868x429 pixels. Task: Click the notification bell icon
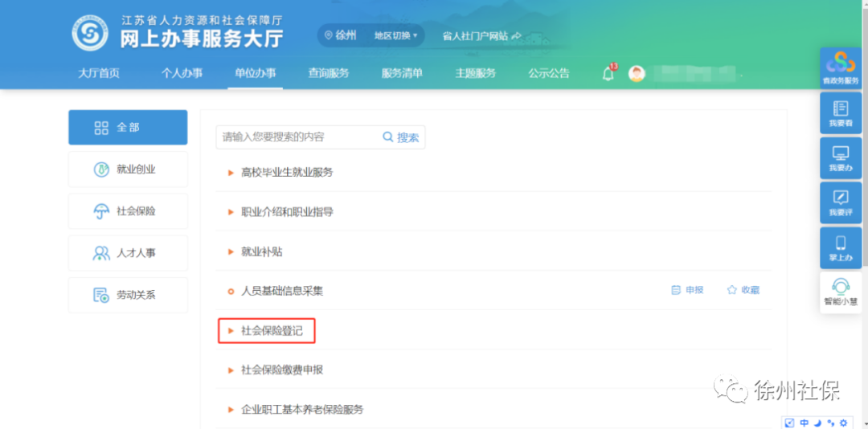[x=608, y=74]
